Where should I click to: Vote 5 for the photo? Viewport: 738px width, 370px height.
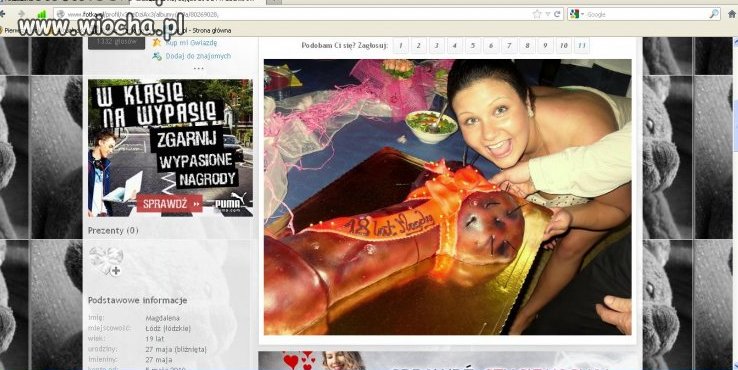click(x=473, y=46)
